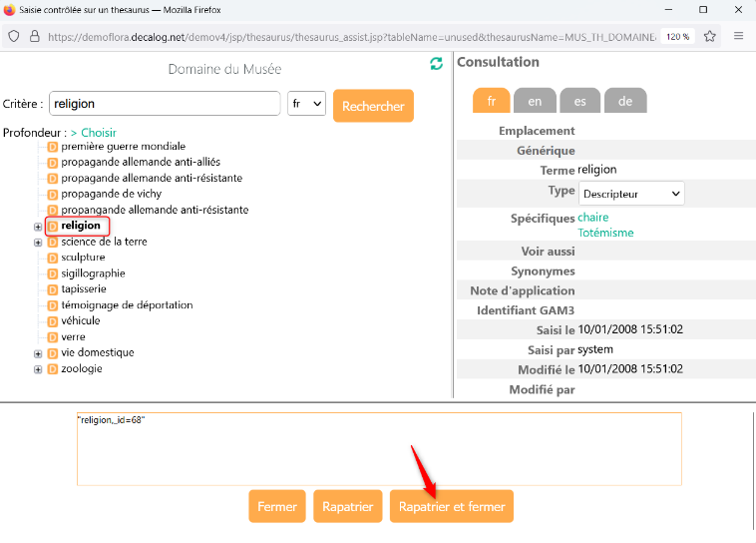Switch to the es language tab
This screenshot has width=756, height=543.
pyautogui.click(x=579, y=101)
